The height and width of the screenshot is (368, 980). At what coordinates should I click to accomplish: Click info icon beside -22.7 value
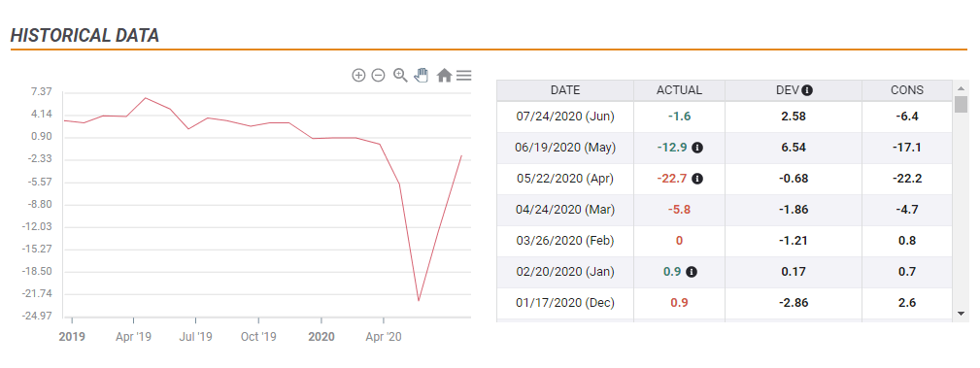(x=697, y=179)
